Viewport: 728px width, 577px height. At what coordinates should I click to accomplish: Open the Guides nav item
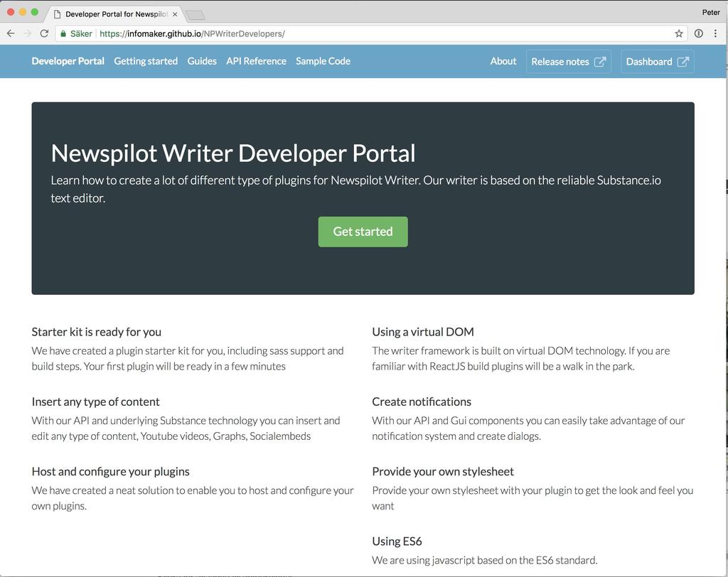pos(202,61)
